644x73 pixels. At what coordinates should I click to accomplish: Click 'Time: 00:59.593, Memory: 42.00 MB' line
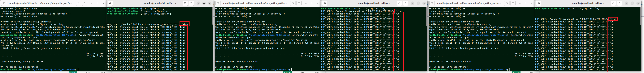tap(22, 62)
